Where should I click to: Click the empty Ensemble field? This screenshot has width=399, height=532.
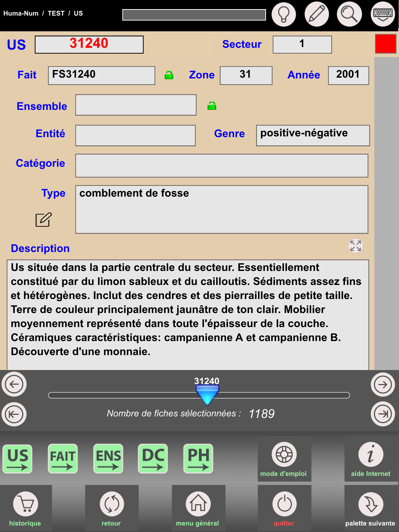click(x=136, y=105)
